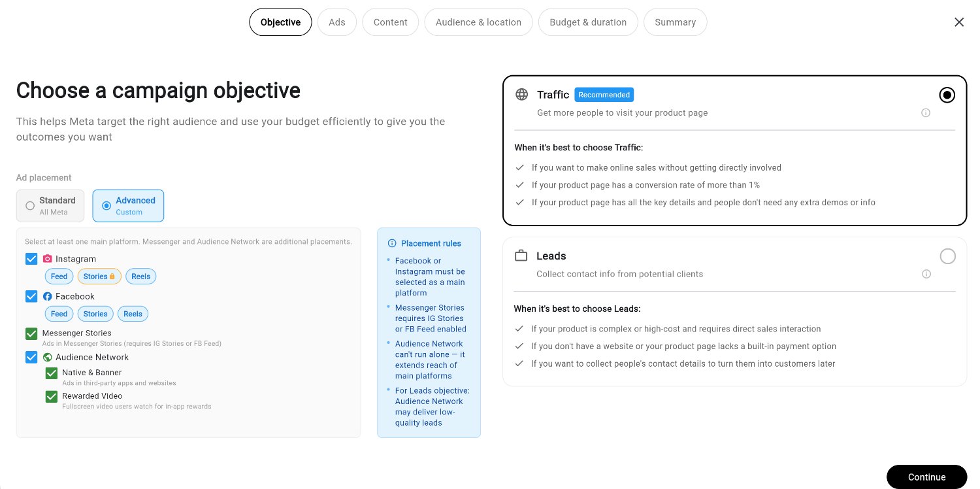Click 'Ads in third-party apps and websites' text
This screenshot has width=980, height=489.
119,383
